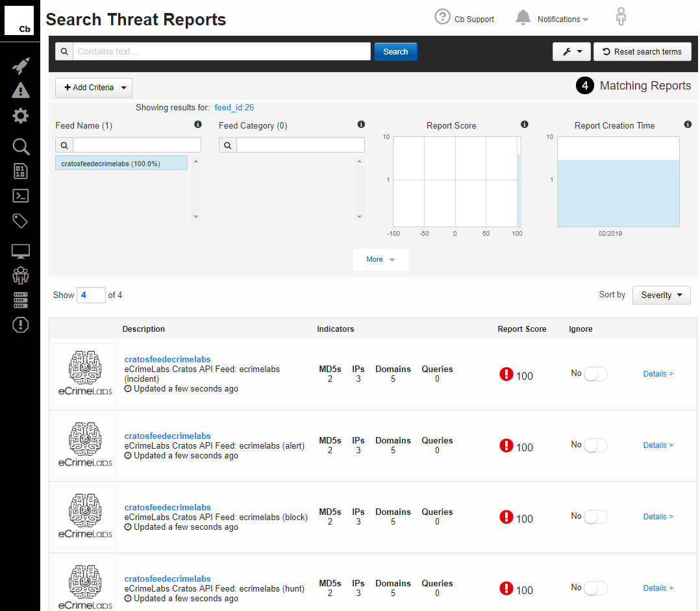
Task: Click the Feed Name info icon
Action: (198, 125)
